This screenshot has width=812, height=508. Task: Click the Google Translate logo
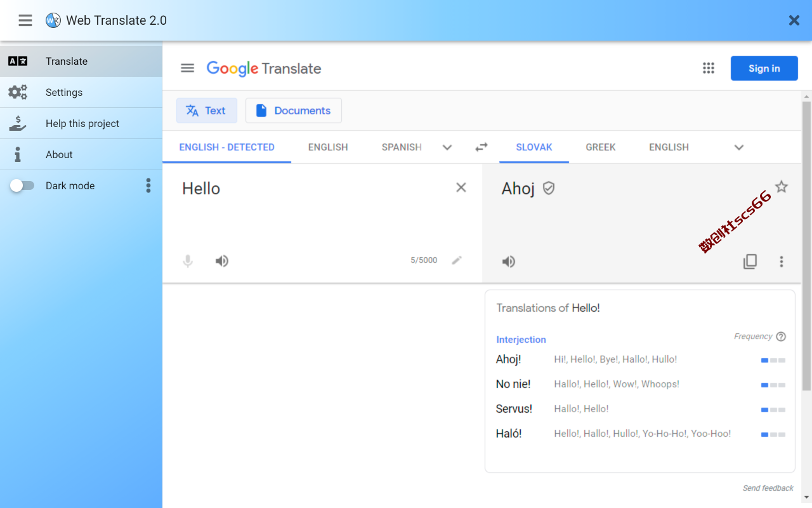tap(264, 69)
